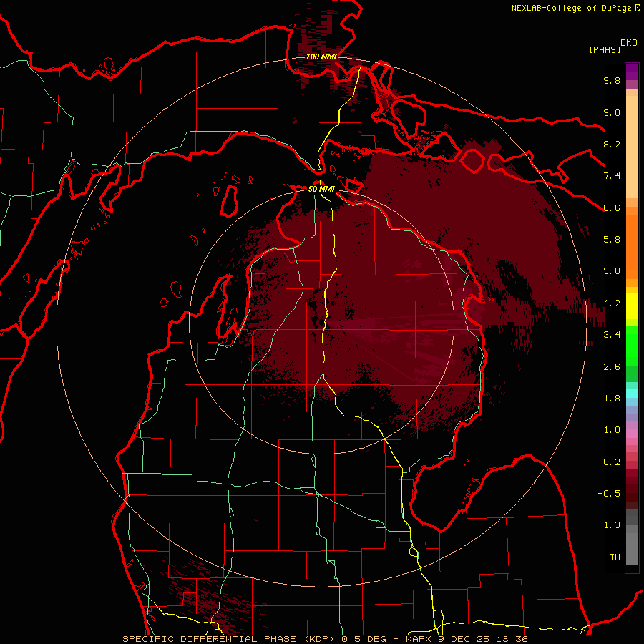The height and width of the screenshot is (644, 644).
Task: Click the 3.4 color scale value
Action: (612, 335)
